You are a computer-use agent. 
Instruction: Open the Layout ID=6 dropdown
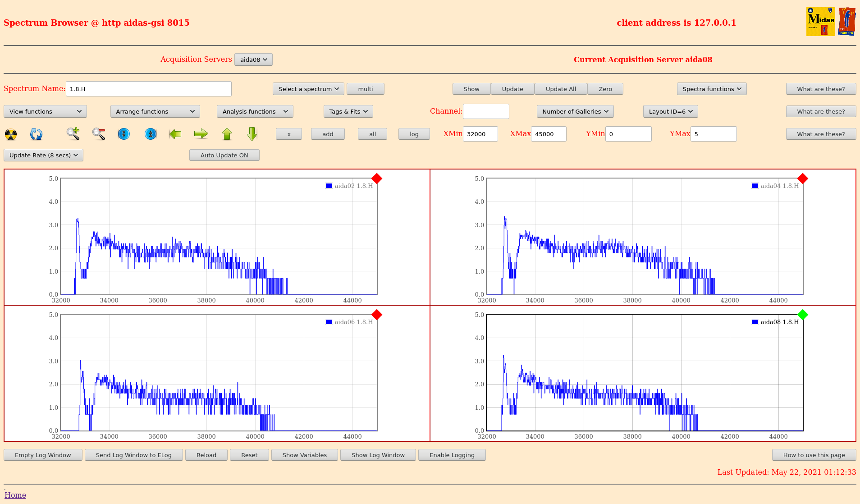point(670,111)
